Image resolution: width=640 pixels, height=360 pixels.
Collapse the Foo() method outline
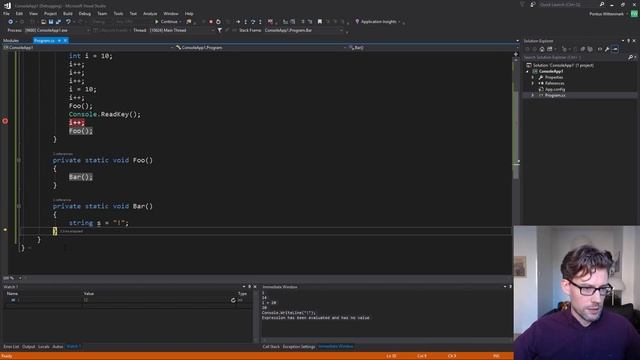19,160
